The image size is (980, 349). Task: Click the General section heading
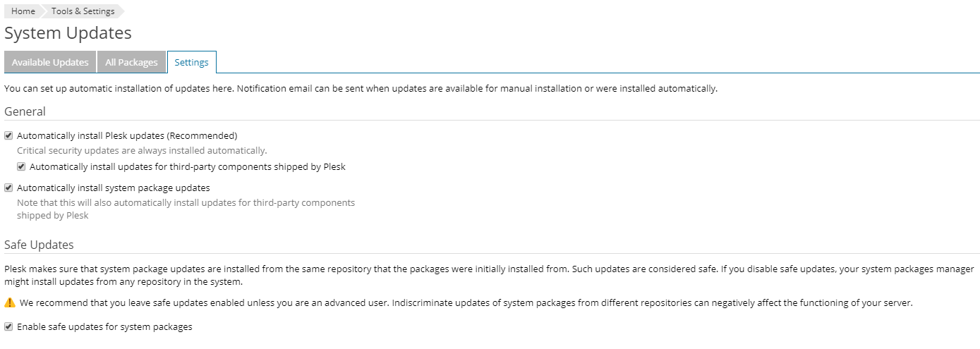point(25,111)
